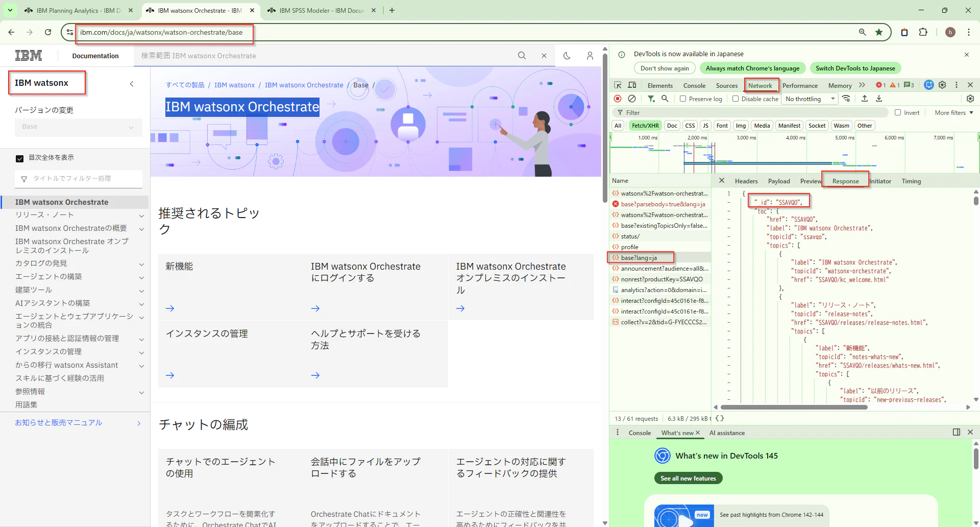This screenshot has height=527, width=980.
Task: Stop recording the network log
Action: click(x=618, y=99)
